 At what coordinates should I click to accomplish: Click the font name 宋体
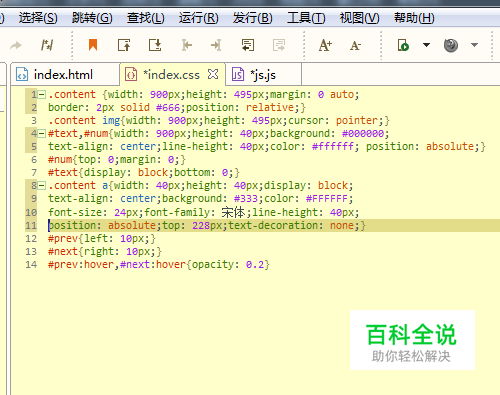pyautogui.click(x=233, y=212)
